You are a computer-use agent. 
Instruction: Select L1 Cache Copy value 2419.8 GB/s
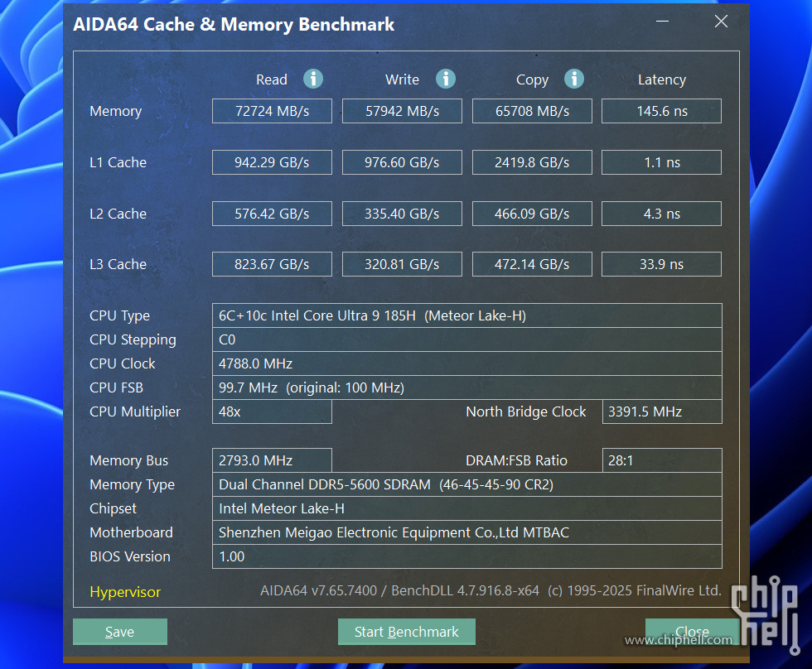pyautogui.click(x=532, y=162)
